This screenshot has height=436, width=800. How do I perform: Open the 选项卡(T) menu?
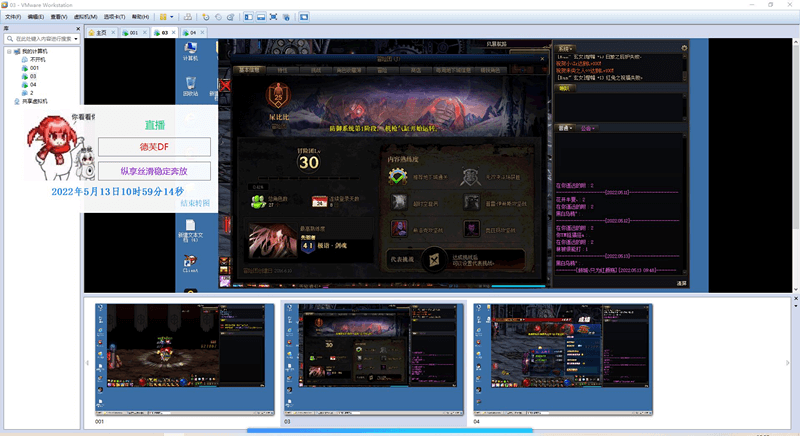(114, 17)
